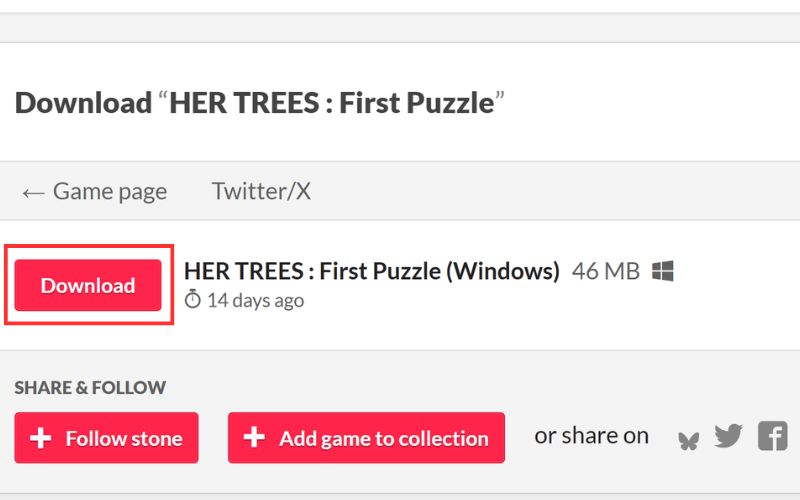This screenshot has width=800, height=500.
Task: Click the clock icon beside upload date
Action: (x=193, y=300)
